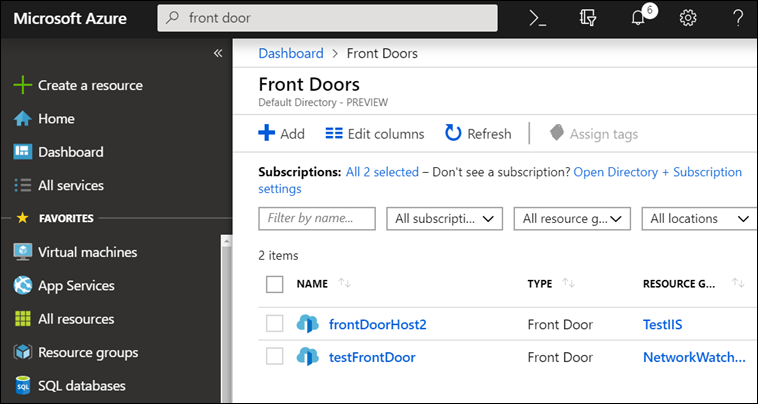Open the All resource groups dropdown
758x404 pixels.
[x=572, y=219]
